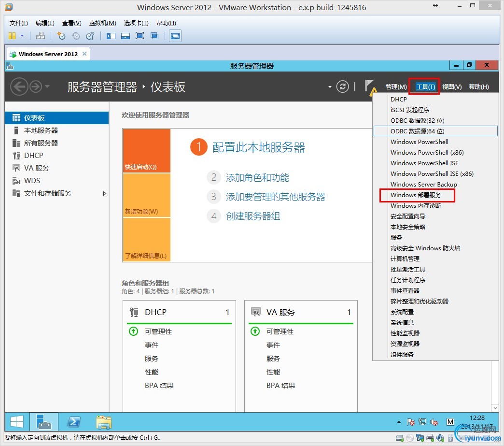504x446 pixels.
Task: Select 仪表板 in the sidebar
Action: coord(57,118)
